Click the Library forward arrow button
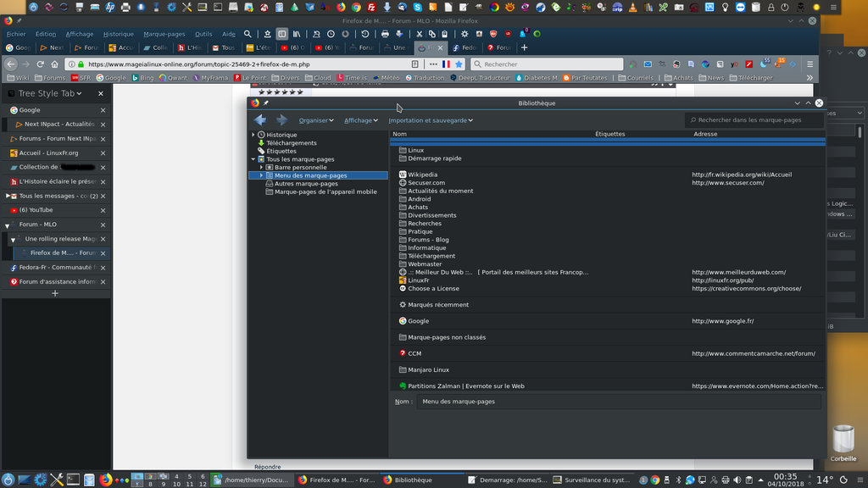 (x=281, y=120)
